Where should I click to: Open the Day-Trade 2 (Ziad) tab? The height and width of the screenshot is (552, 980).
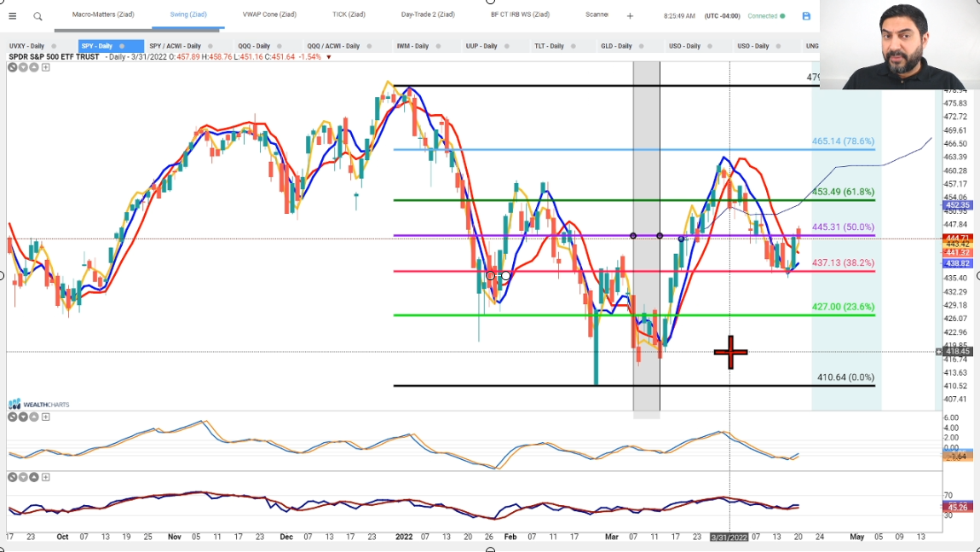pyautogui.click(x=428, y=14)
